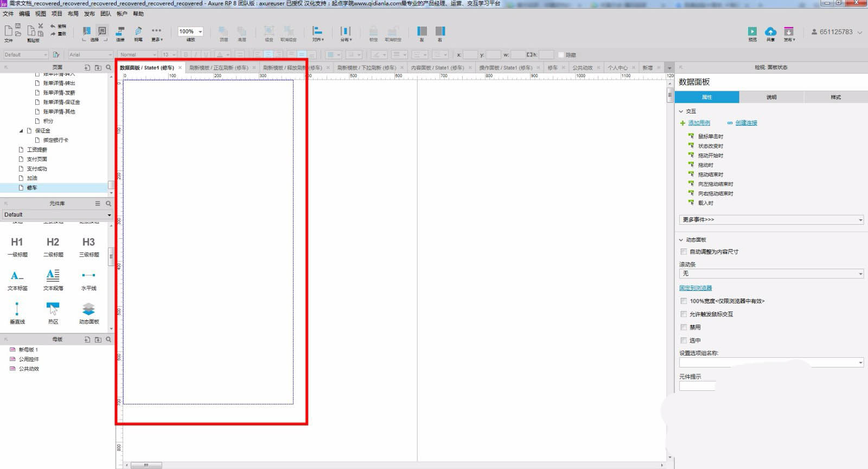Open the 发布 menu in the menu bar
The height and width of the screenshot is (469, 868).
[x=89, y=14]
